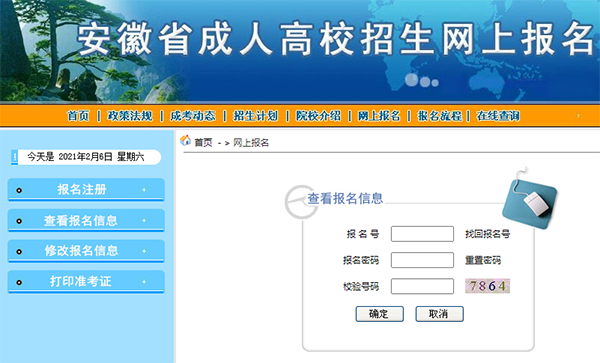Click the blue info icon beside the date
Image resolution: width=600 pixels, height=363 pixels.
pos(15,157)
